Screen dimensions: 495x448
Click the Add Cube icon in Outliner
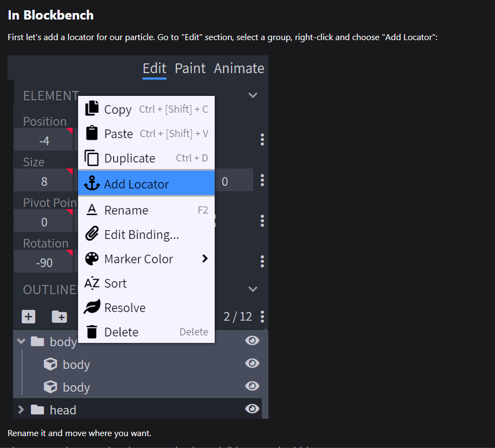pos(28,317)
